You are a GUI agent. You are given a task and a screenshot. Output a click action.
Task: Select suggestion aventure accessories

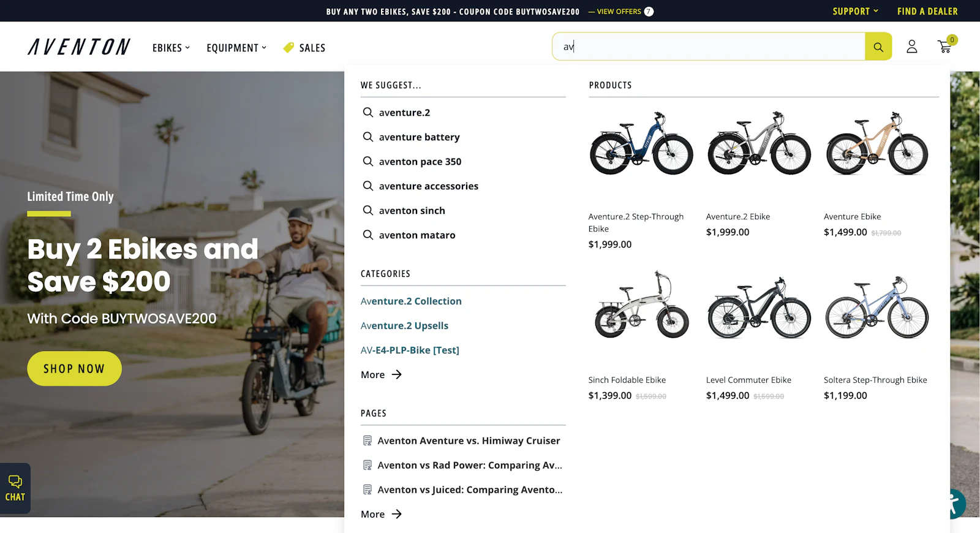coord(429,186)
